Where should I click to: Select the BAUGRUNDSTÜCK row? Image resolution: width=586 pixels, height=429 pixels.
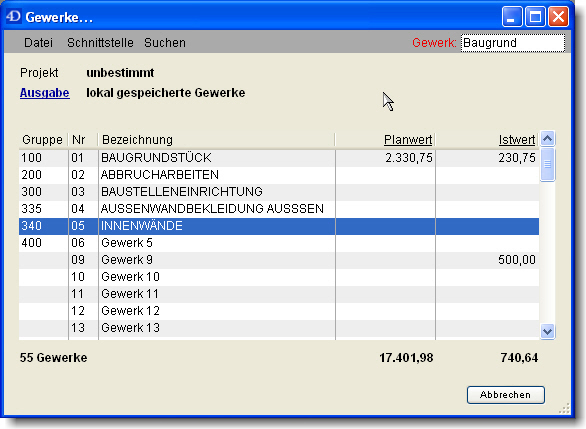pos(279,158)
